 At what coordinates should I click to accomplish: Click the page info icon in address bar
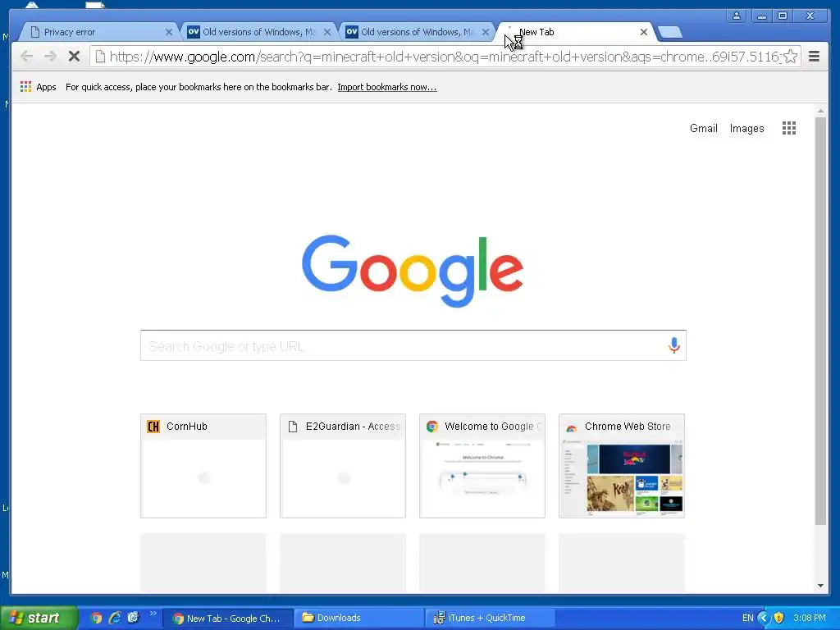(100, 57)
